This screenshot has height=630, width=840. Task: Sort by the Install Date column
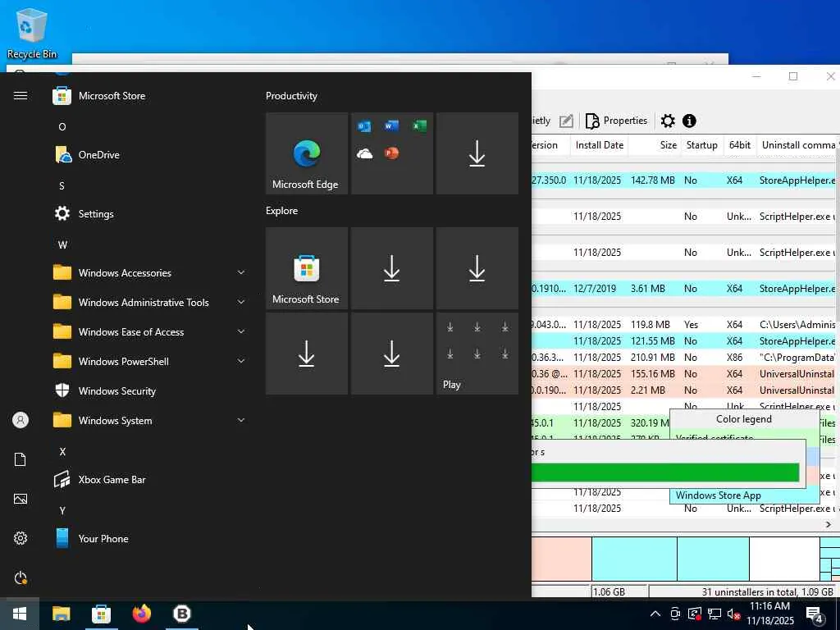pos(599,145)
